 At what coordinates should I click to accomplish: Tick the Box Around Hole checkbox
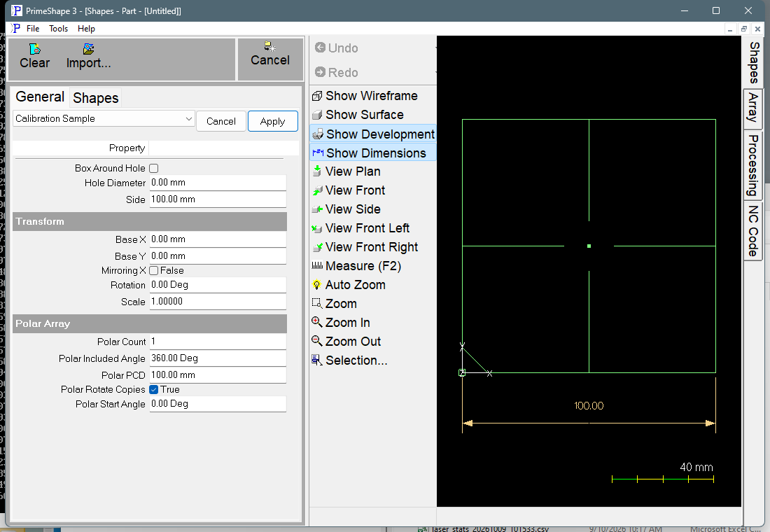(154, 169)
